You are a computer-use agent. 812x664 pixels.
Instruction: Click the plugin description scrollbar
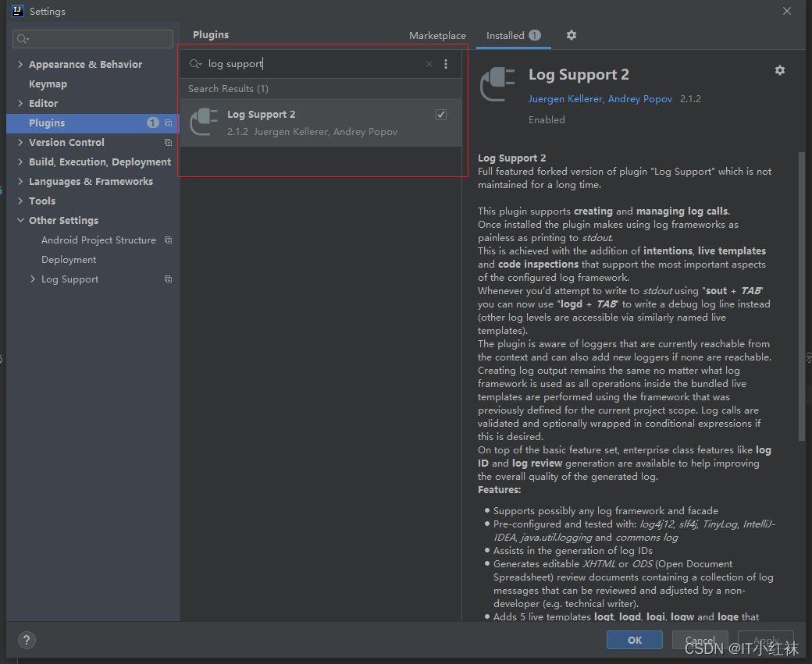802,296
